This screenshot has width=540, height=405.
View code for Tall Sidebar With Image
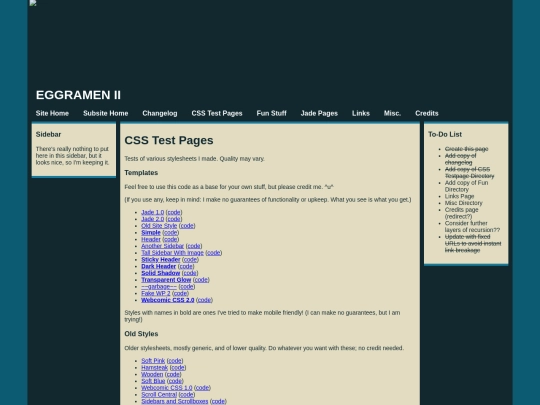pyautogui.click(x=214, y=253)
